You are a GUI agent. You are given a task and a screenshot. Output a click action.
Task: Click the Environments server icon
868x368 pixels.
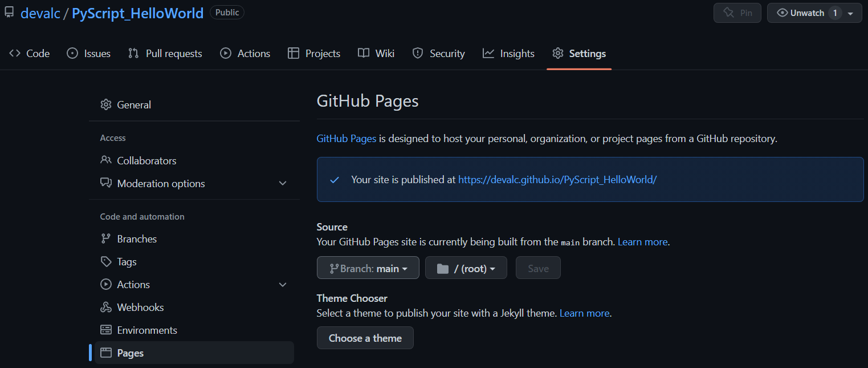pos(105,330)
